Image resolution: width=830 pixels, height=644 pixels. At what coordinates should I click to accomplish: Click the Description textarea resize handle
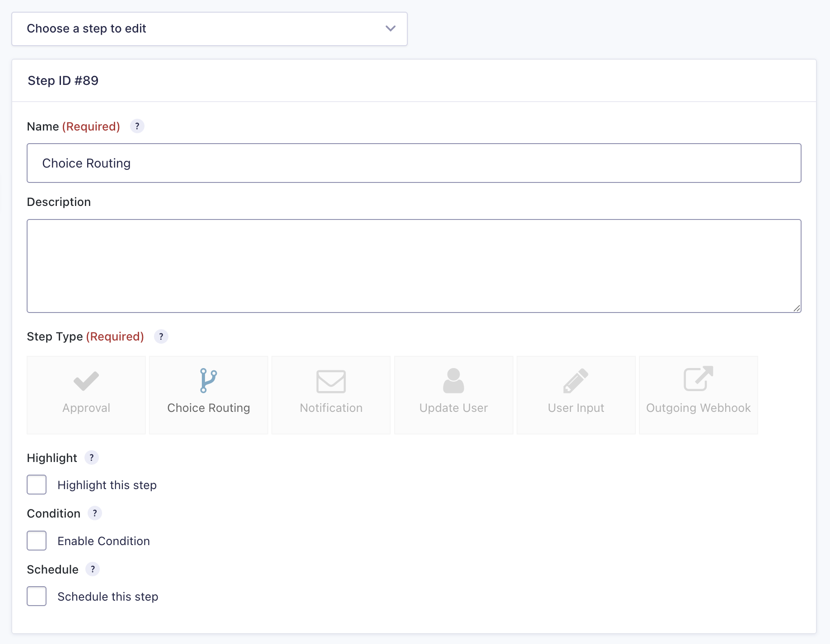(797, 308)
